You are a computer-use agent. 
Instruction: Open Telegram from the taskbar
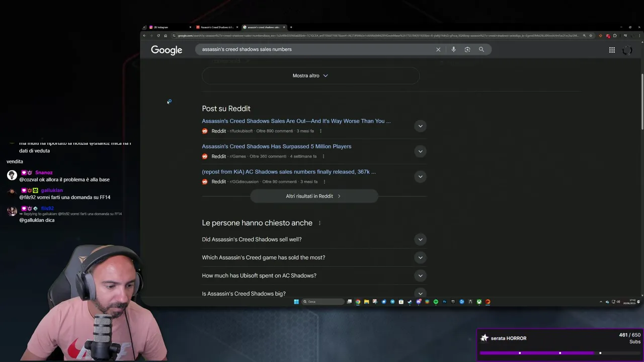pos(392,302)
